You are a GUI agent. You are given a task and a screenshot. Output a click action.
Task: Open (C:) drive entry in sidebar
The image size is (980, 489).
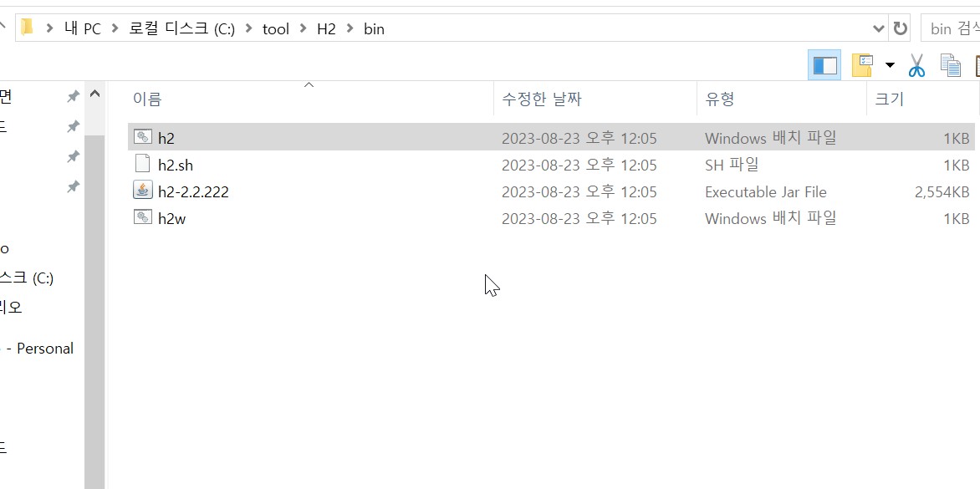(x=27, y=278)
